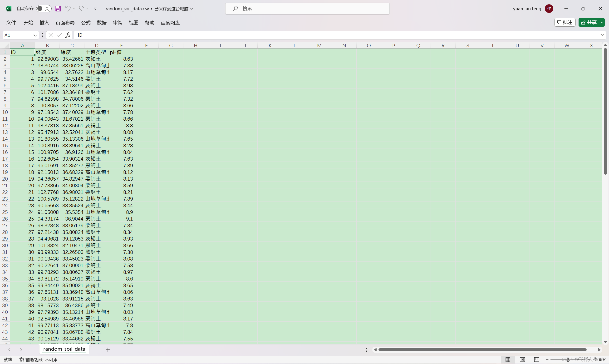Expand the 共享 button dropdown arrow
The height and width of the screenshot is (364, 609).
pyautogui.click(x=602, y=22)
